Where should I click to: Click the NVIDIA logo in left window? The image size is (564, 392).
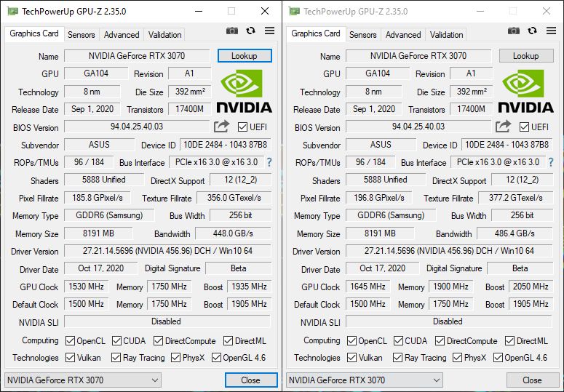(x=245, y=91)
